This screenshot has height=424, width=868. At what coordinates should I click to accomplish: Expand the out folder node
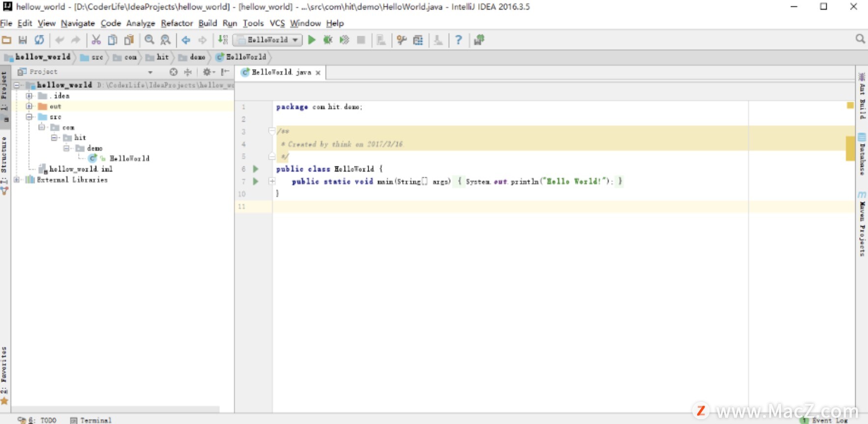pyautogui.click(x=29, y=106)
